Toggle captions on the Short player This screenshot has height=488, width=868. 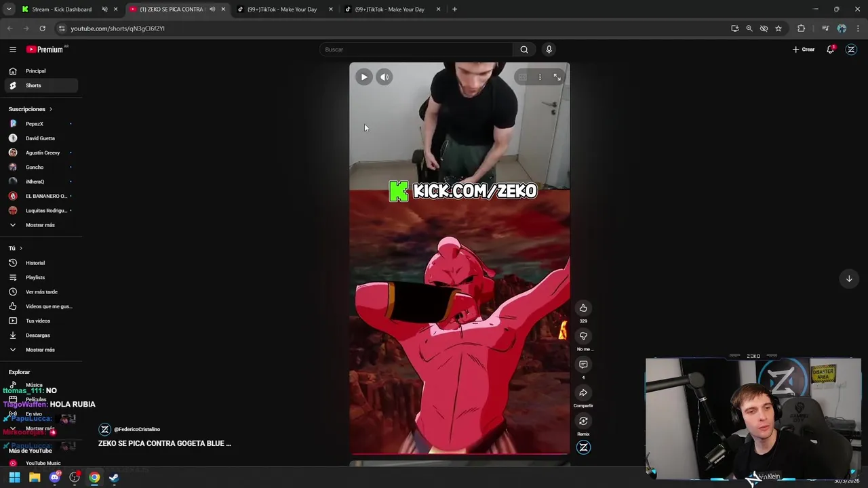pyautogui.click(x=522, y=77)
